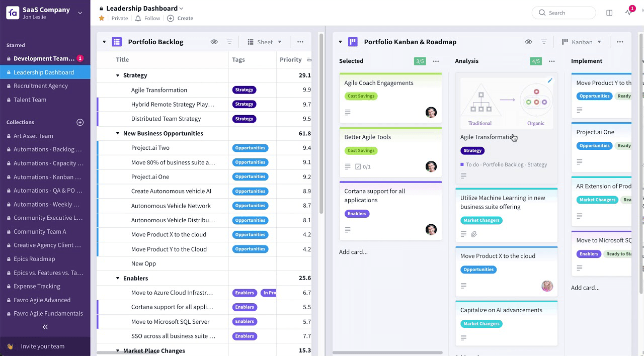Collapse the Strategy group row
This screenshot has height=356, width=644.
(118, 75)
